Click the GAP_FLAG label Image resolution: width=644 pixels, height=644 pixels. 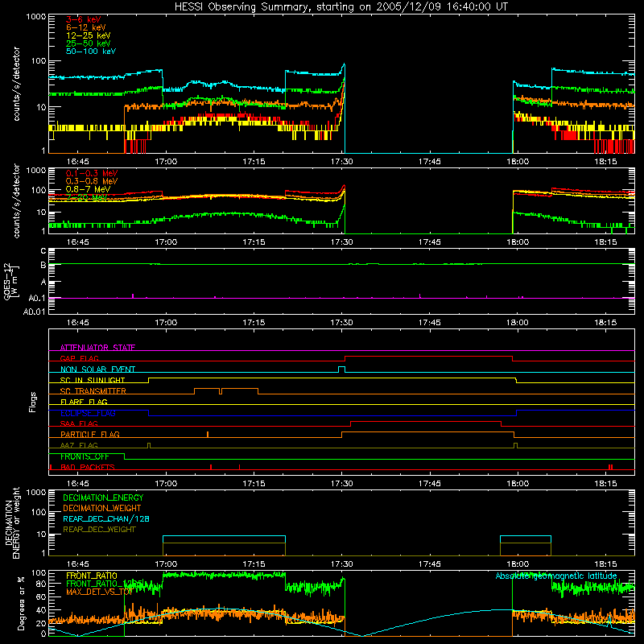(x=80, y=358)
